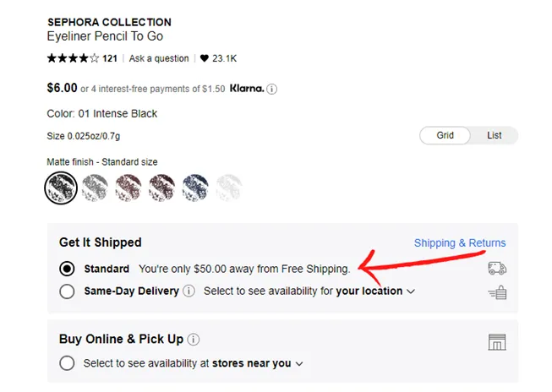Image resolution: width=552 pixels, height=392 pixels.
Task: Open the Klarna info icon
Action: pyautogui.click(x=272, y=89)
